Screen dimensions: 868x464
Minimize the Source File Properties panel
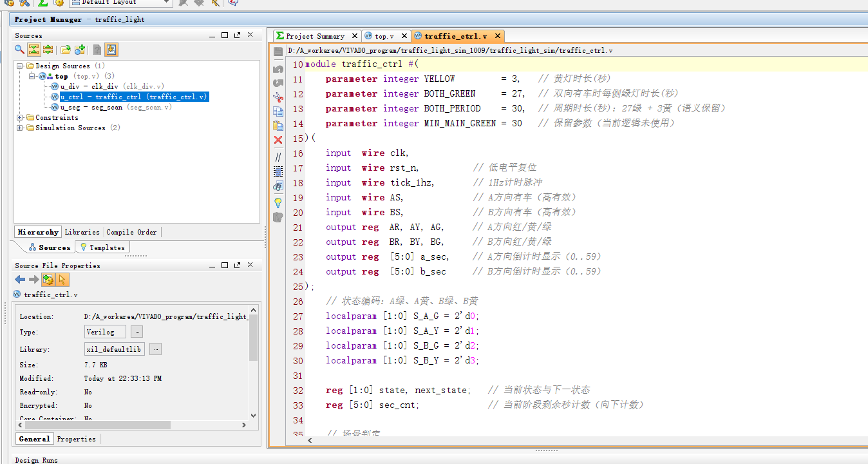[x=212, y=265]
